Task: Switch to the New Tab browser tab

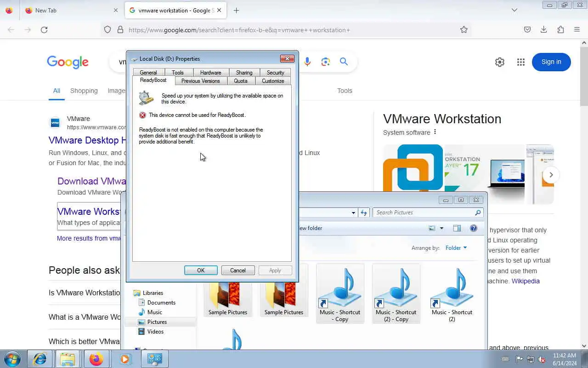Action: tap(71, 10)
